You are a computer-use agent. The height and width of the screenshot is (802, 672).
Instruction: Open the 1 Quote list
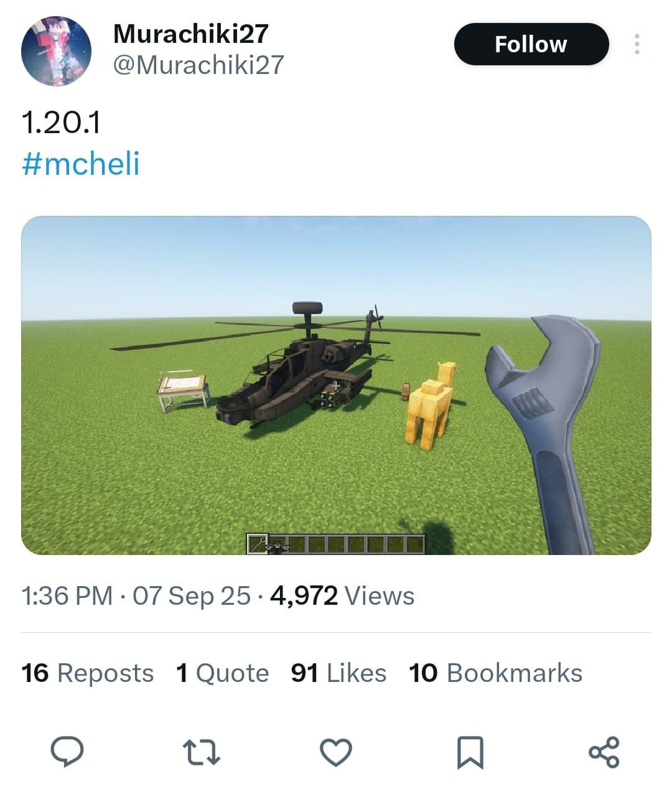click(x=222, y=673)
